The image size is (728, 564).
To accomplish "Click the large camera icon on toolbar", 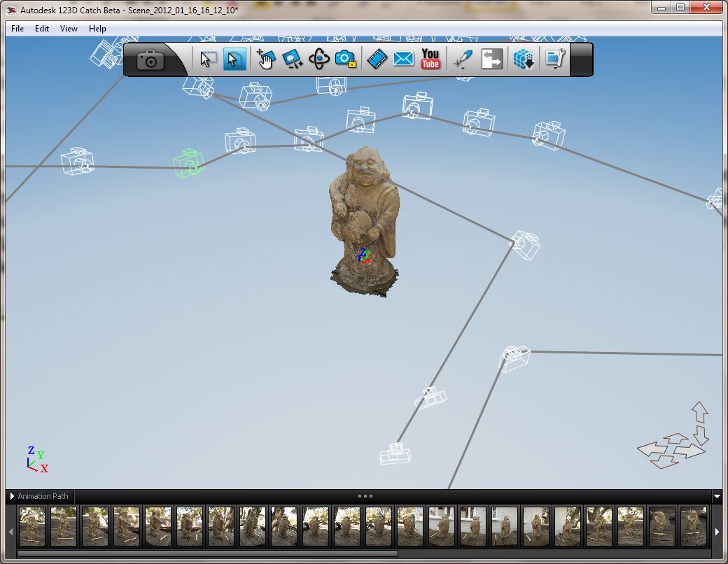I will 150,59.
